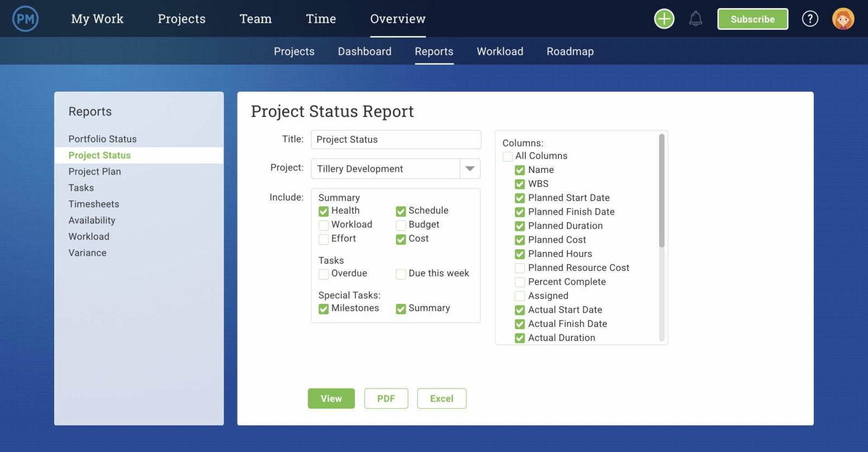Screen dimensions: 868x452
Task: Click the green View button
Action: 331,398
